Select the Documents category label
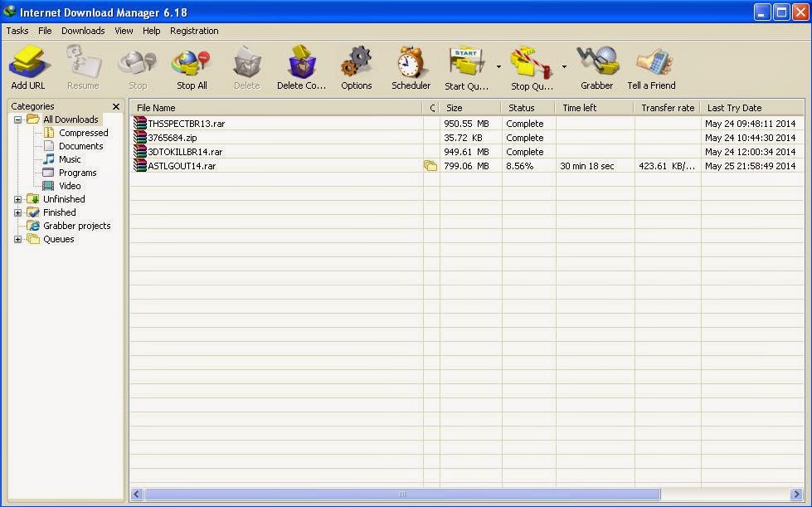This screenshot has height=507, width=812. [80, 146]
